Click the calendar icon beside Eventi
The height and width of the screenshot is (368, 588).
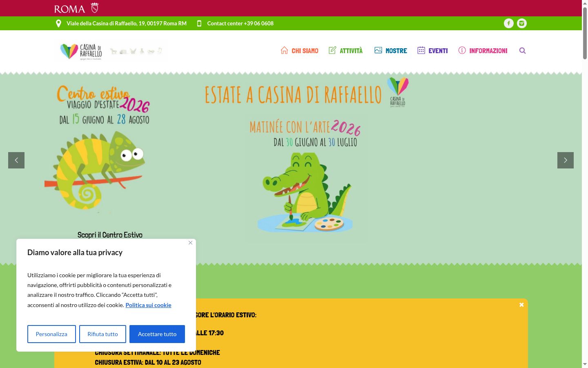pyautogui.click(x=421, y=50)
